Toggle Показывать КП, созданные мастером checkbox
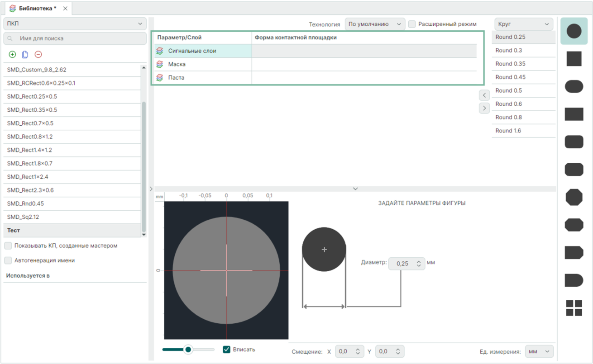 pyautogui.click(x=8, y=246)
